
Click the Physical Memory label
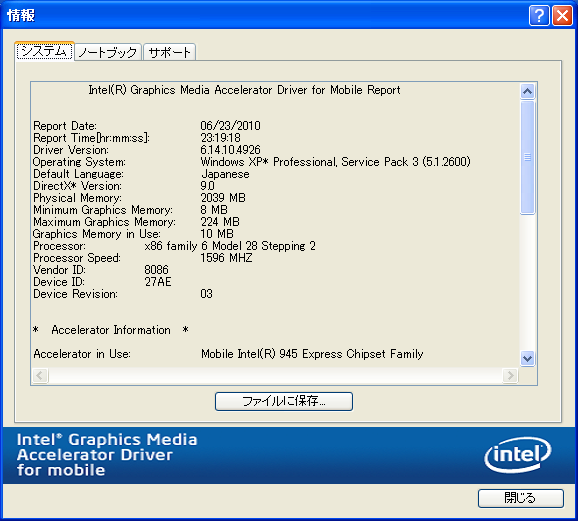[x=77, y=198]
